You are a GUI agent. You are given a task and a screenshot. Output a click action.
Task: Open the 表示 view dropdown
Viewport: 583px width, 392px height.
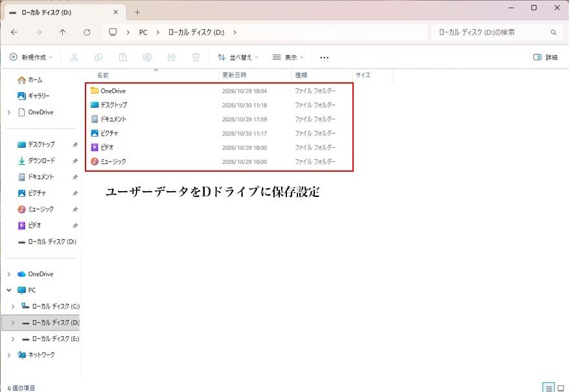[288, 57]
